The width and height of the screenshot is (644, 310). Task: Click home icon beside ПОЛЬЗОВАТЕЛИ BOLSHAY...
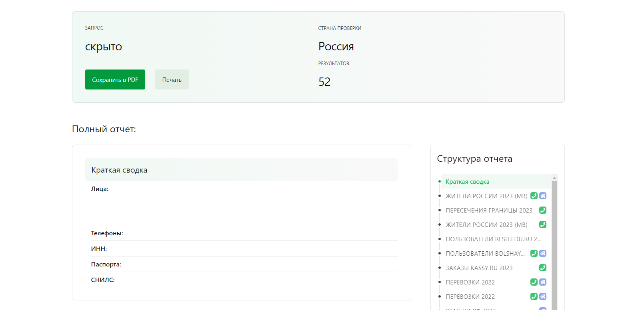click(543, 253)
